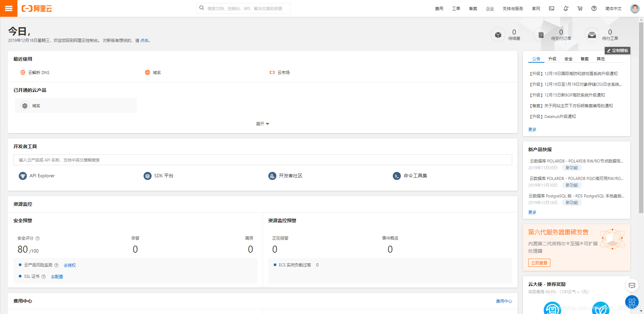
Task: Click the pending tickets inbox icon
Action: 592,35
